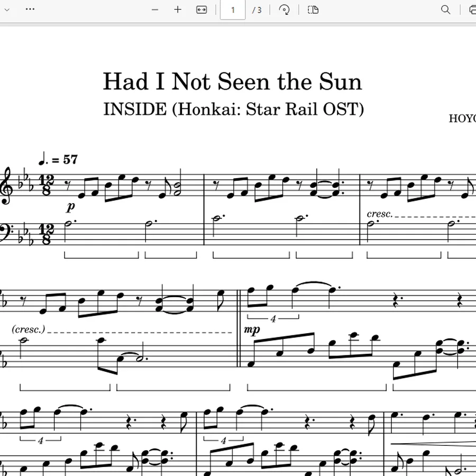Rotate the PDF page

tap(284, 10)
